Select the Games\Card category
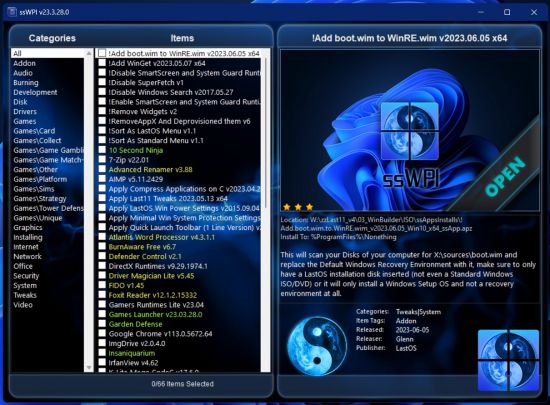550x405 pixels. (x=34, y=131)
